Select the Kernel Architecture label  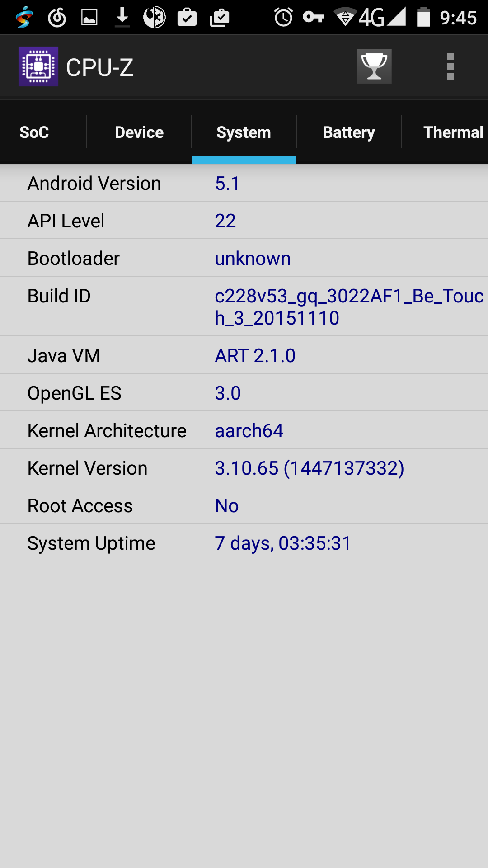pyautogui.click(x=107, y=431)
